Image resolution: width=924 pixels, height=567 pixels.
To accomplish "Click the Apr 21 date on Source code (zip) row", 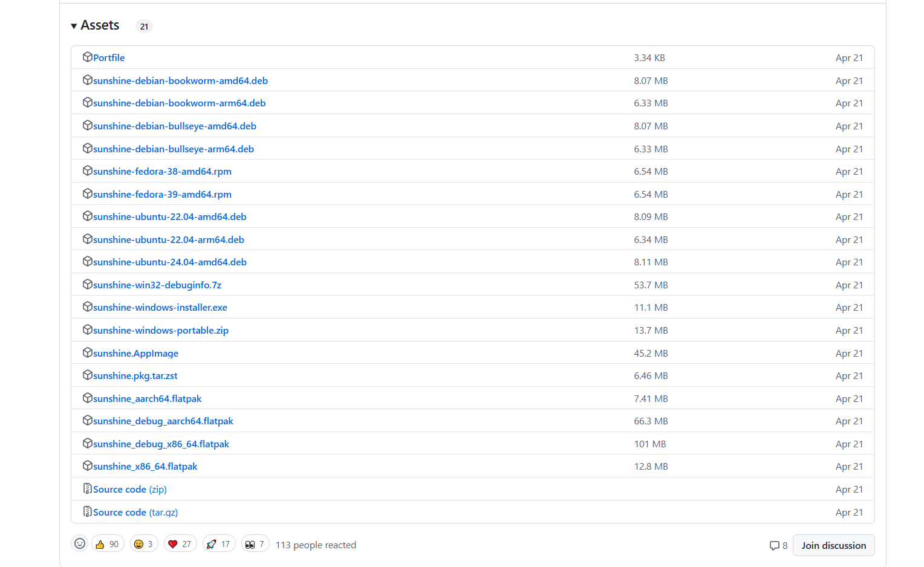I will point(849,489).
